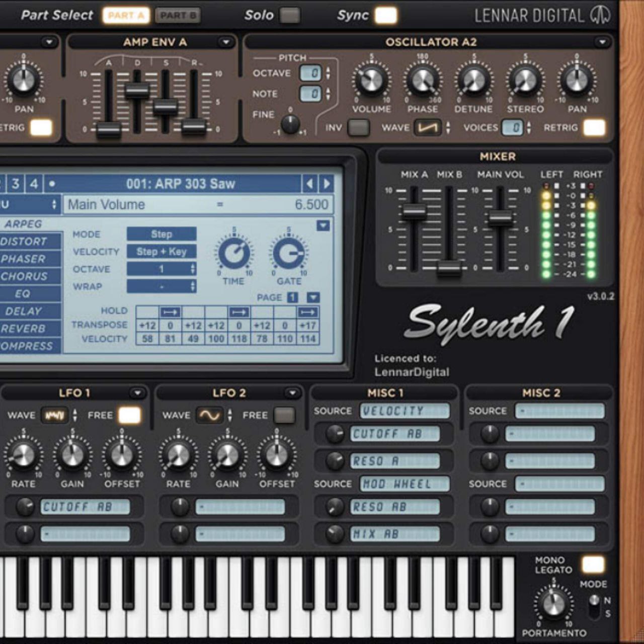
Task: Click the Page 1 button
Action: (292, 298)
